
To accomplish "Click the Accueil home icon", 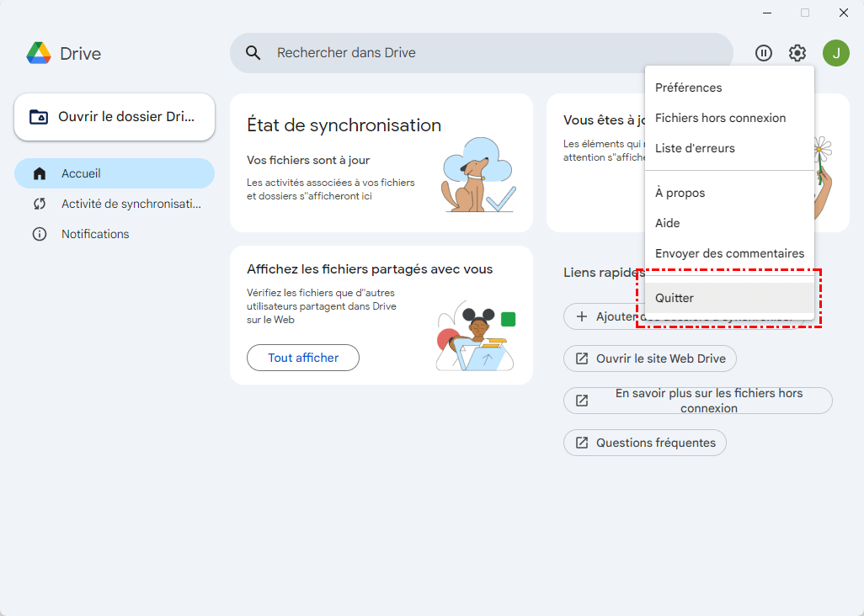I will point(40,173).
